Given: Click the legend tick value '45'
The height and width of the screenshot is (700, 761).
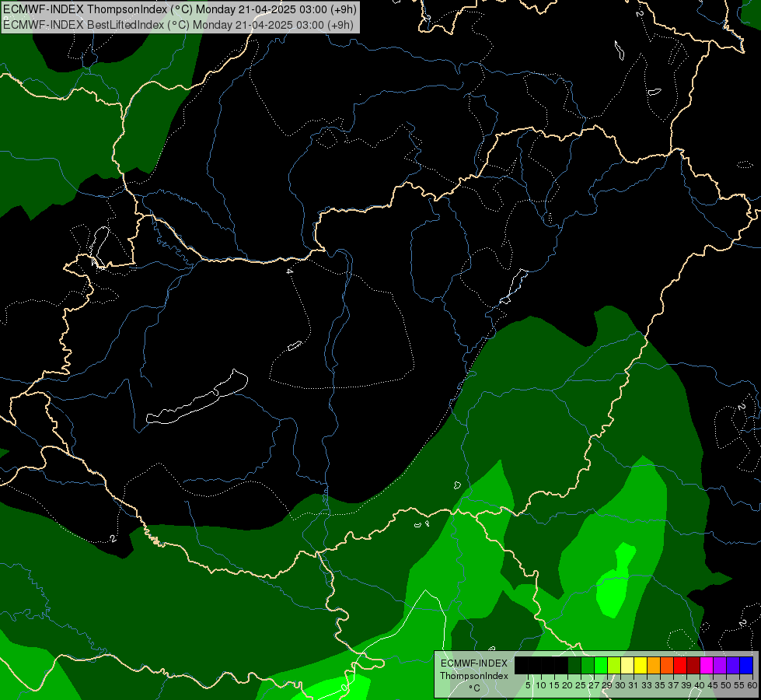Looking at the screenshot, I should click(713, 685).
